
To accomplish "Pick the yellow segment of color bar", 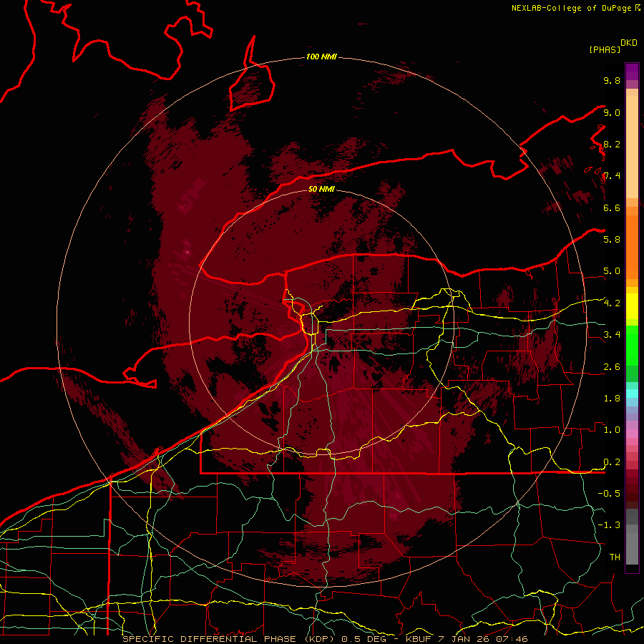I will 632,306.
